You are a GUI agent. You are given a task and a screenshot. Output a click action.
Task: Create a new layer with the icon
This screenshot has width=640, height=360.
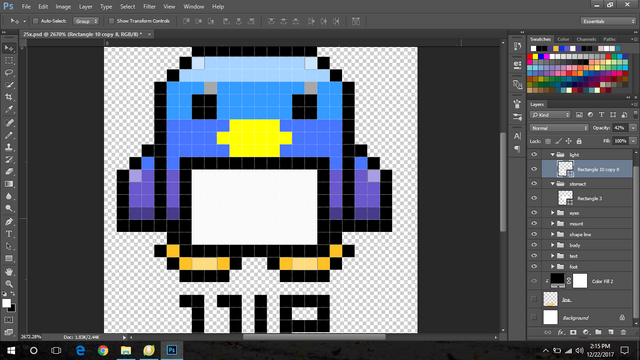pos(611,332)
